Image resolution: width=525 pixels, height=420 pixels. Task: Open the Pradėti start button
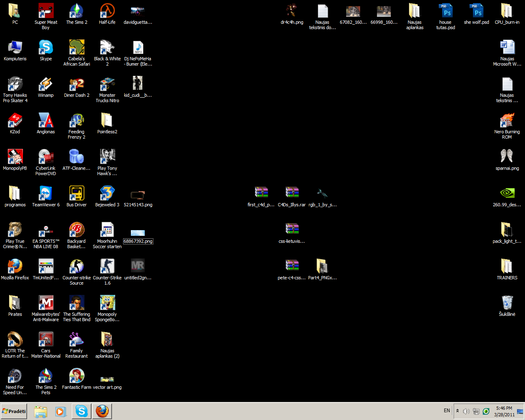pyautogui.click(x=14, y=411)
